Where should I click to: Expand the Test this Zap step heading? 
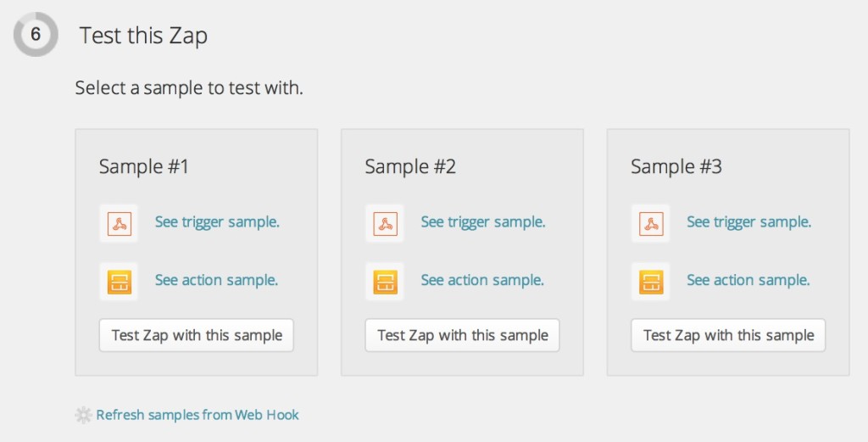[x=143, y=36]
